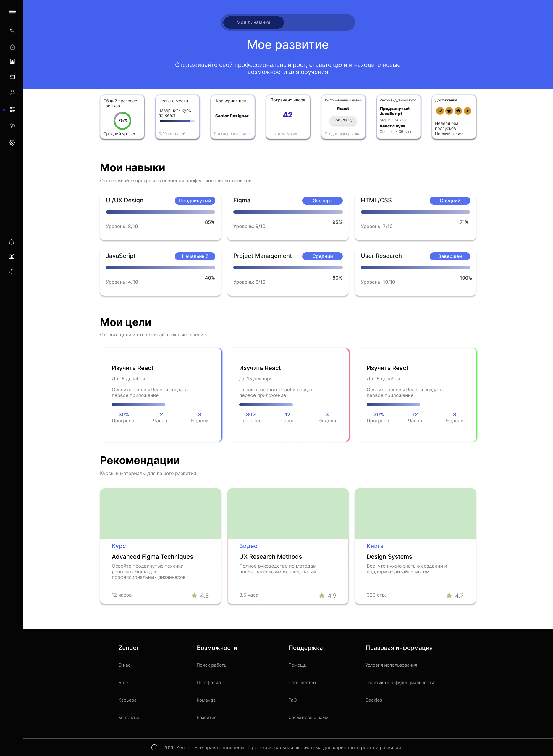Click the JavaScript skill progress bar

pos(160,267)
